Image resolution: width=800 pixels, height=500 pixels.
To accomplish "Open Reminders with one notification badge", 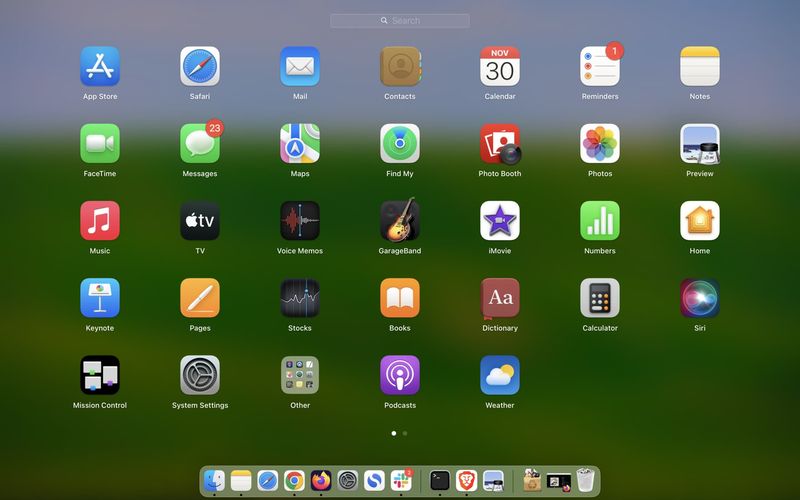I will tap(600, 66).
